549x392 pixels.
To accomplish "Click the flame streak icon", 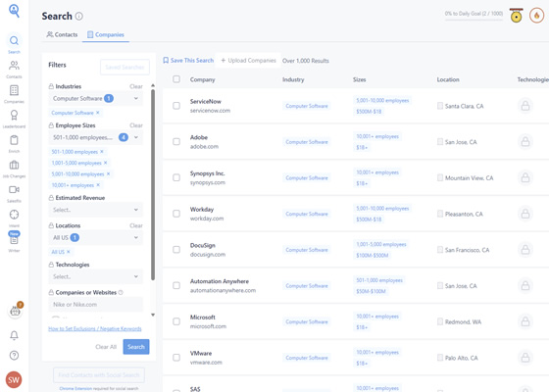I will [536, 16].
